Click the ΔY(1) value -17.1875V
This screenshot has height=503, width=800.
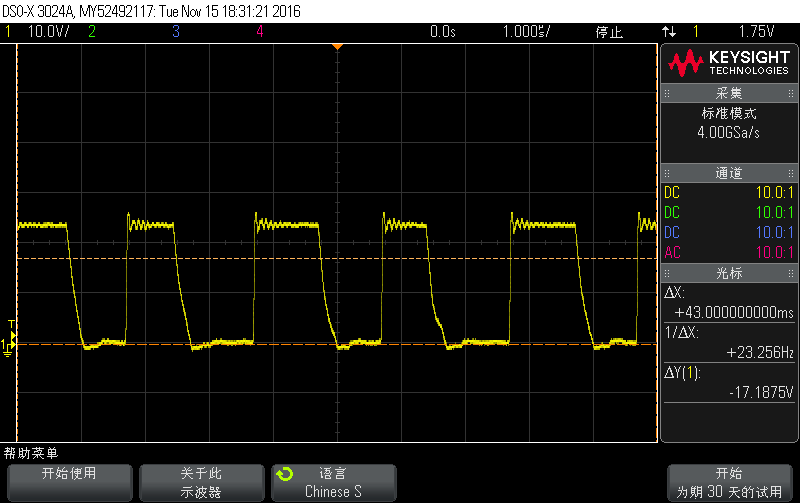(x=761, y=392)
